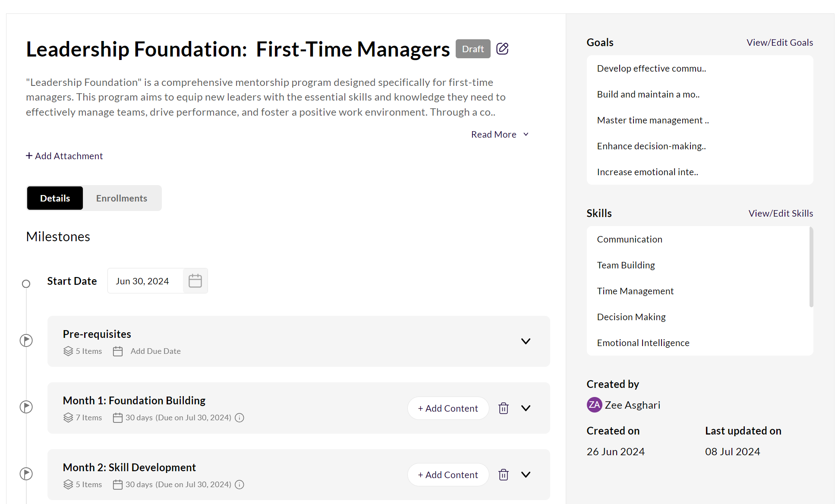Switch to the Enrollments tab

[x=122, y=198]
